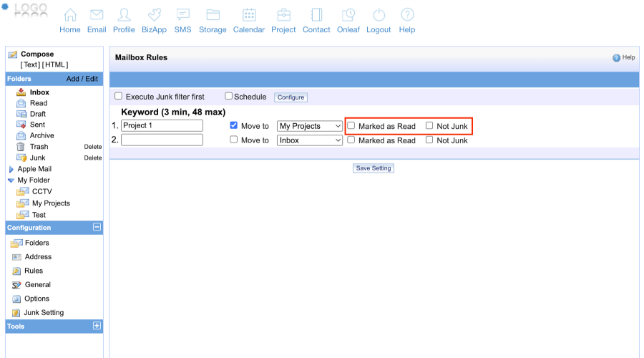The height and width of the screenshot is (358, 644).
Task: Select Junk Setting in Configuration menu
Action: (43, 313)
